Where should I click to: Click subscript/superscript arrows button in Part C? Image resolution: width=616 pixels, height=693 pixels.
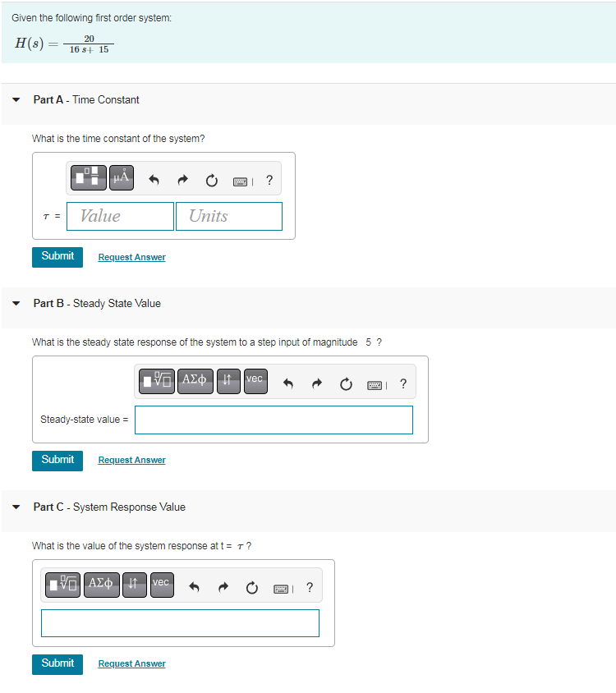pyautogui.click(x=135, y=585)
